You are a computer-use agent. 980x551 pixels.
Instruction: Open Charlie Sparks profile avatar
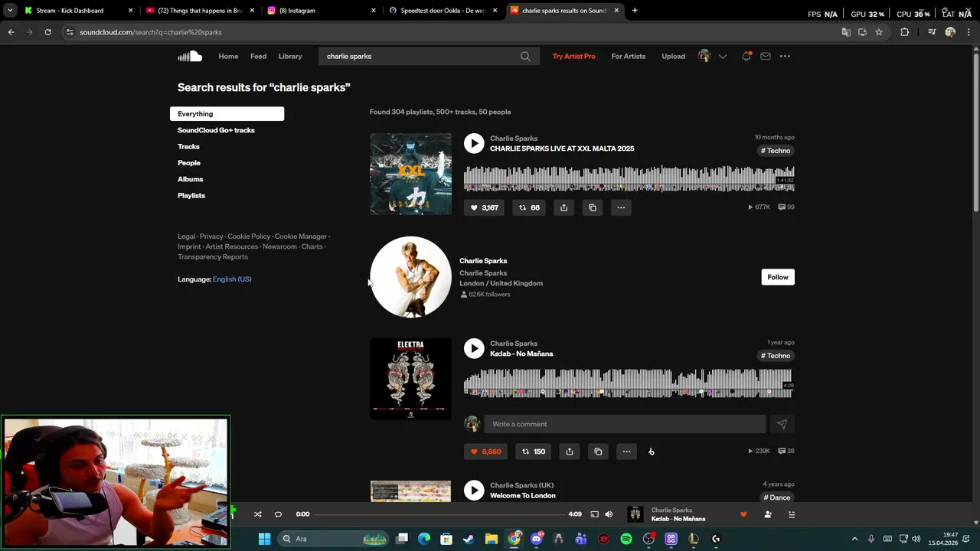pyautogui.click(x=410, y=277)
